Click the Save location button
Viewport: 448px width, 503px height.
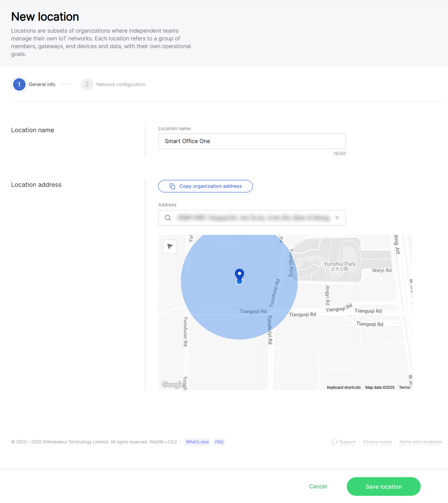click(x=383, y=486)
